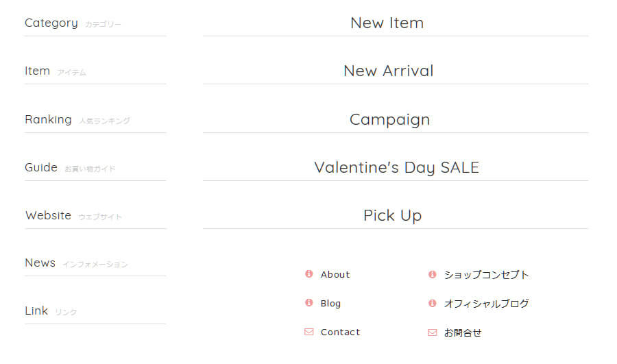Viewport: 617px width, 364px height.
Task: Open the Guide sidebar section
Action: pyautogui.click(x=41, y=167)
